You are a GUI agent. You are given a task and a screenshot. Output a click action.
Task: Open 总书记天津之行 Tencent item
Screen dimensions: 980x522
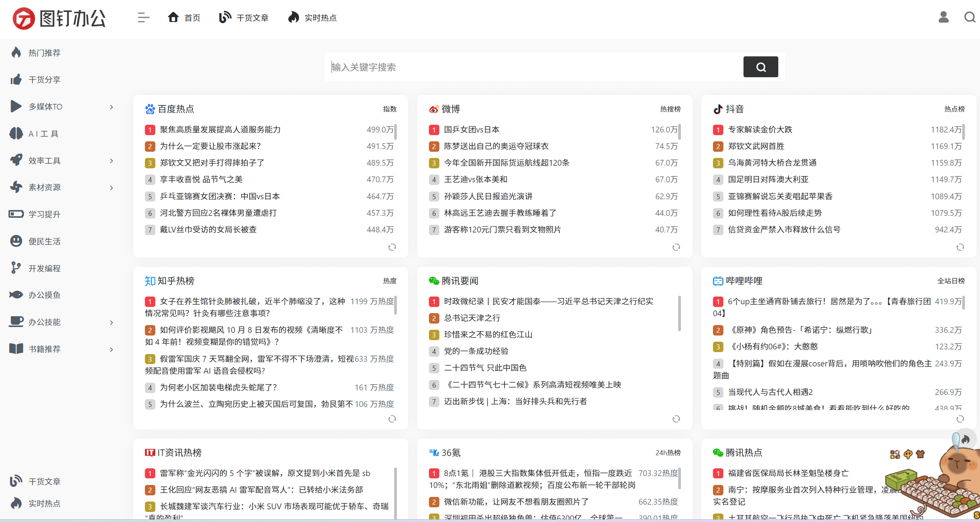(472, 318)
